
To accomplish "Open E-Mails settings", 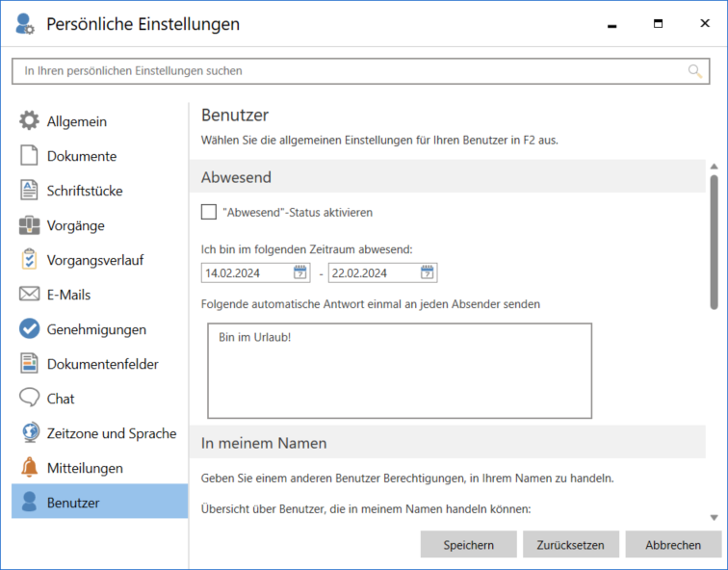I will [x=100, y=295].
